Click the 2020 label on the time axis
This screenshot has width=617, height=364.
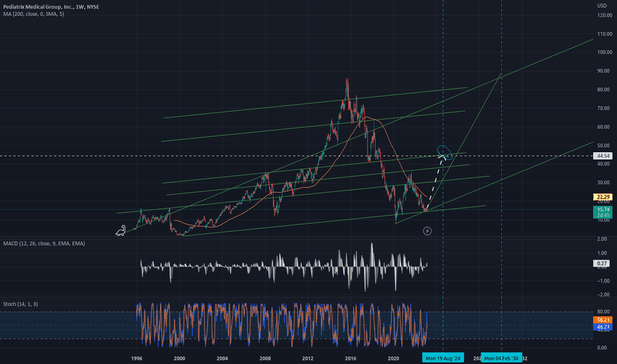tap(393, 359)
